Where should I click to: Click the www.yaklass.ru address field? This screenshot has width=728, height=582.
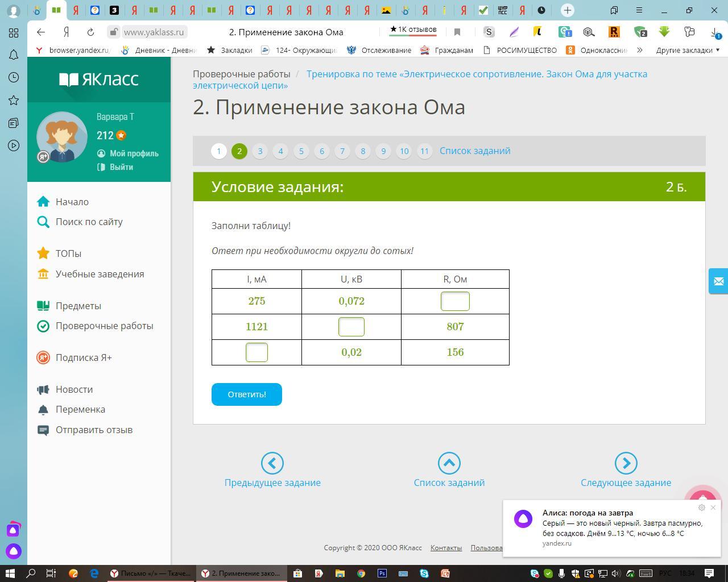(154, 32)
